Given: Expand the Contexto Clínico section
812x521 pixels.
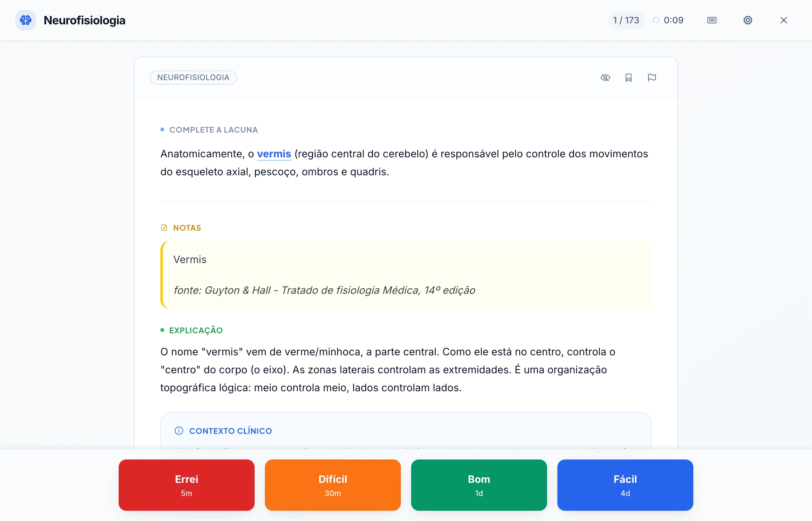Looking at the screenshot, I should pyautogui.click(x=231, y=431).
